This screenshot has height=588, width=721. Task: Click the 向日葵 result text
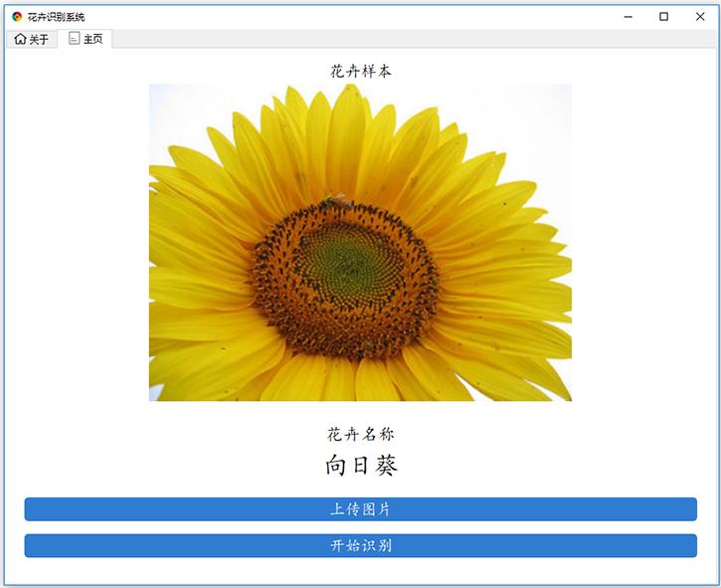pos(361,465)
